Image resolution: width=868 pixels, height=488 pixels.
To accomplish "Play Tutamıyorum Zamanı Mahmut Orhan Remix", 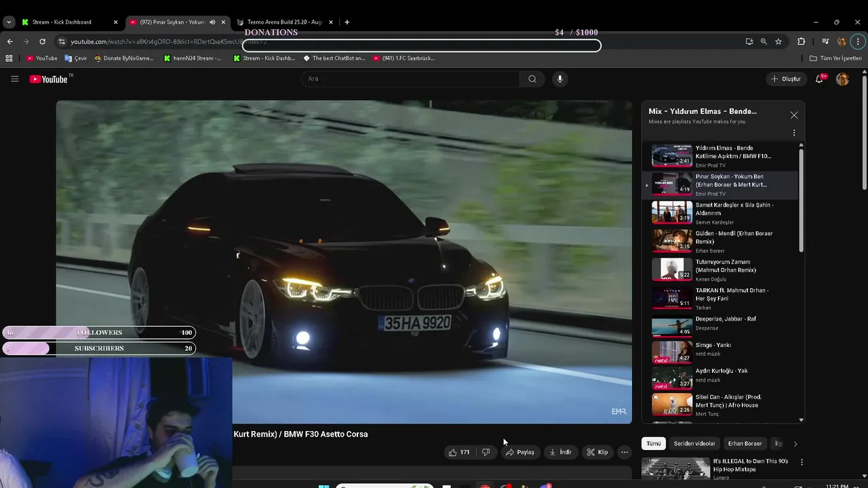I will (719, 270).
